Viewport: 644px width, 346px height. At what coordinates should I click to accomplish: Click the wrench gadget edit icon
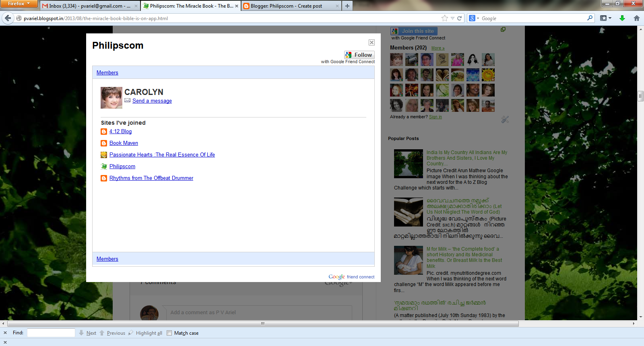tap(505, 119)
